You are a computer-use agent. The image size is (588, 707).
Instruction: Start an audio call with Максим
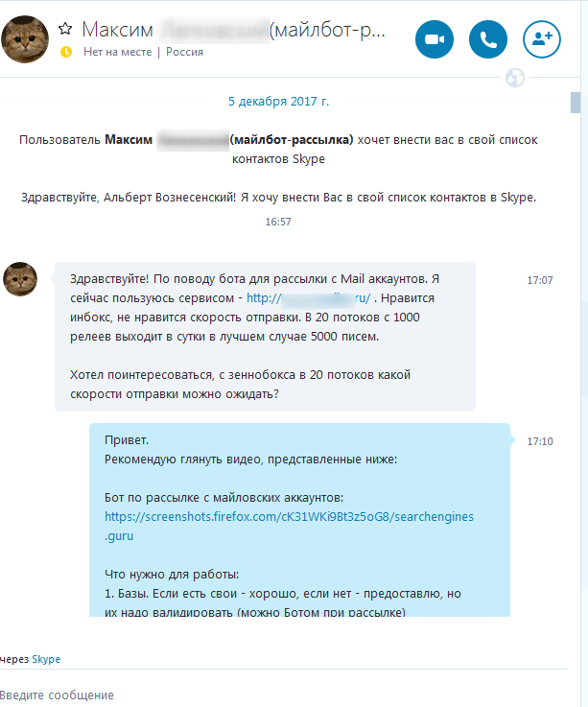click(488, 39)
